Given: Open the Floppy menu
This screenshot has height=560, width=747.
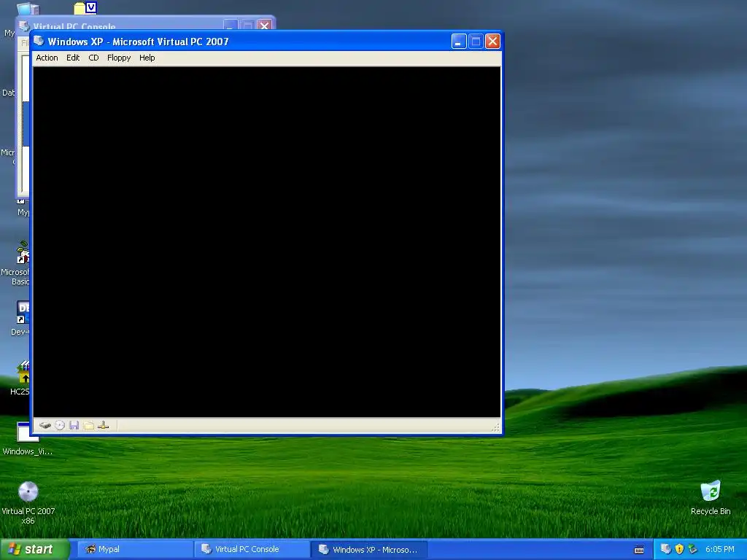Looking at the screenshot, I should click(x=119, y=58).
